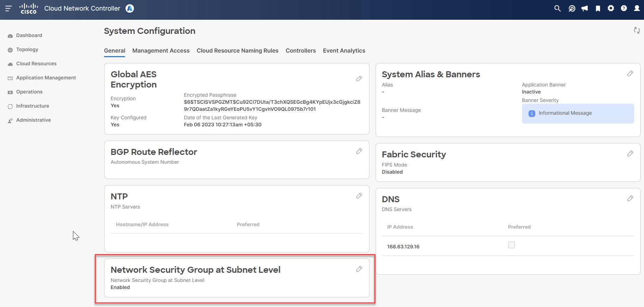Edit Global AES Encryption settings

pos(359,79)
